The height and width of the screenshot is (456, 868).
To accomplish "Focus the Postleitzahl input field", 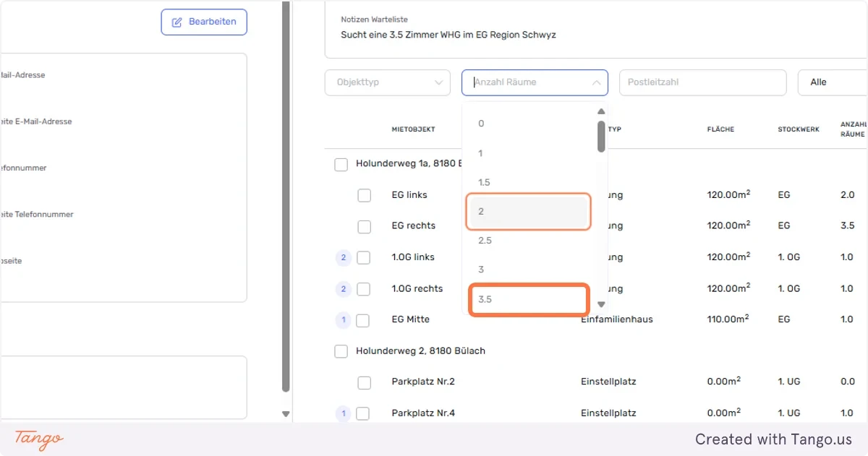I will [702, 82].
